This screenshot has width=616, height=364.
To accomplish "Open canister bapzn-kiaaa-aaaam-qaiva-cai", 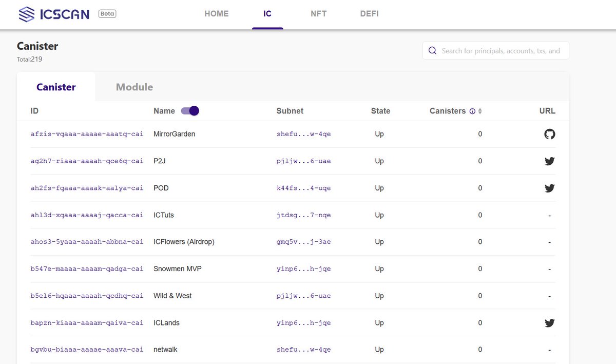I will tap(87, 323).
